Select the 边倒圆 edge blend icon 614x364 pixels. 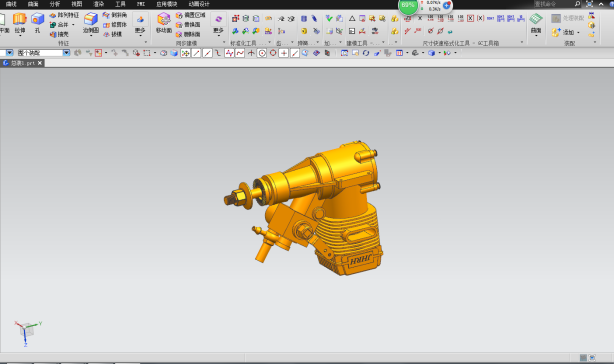[x=91, y=19]
